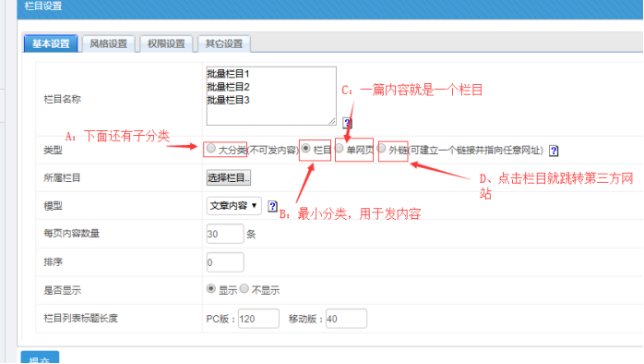Open the 文章内容 model dropdown
The height and width of the screenshot is (364, 644).
point(233,205)
